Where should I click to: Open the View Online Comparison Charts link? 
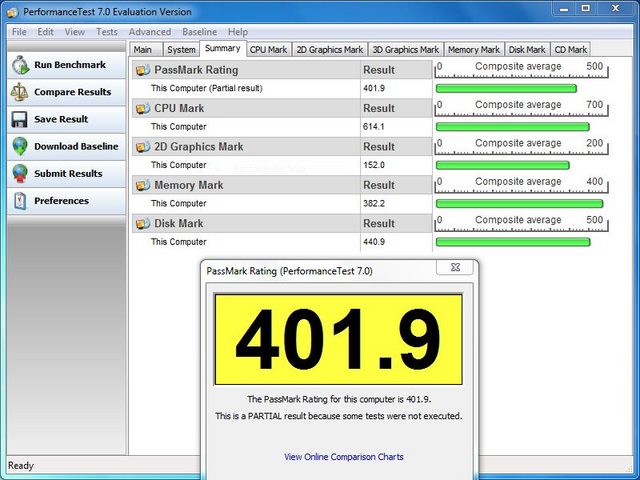pyautogui.click(x=344, y=457)
